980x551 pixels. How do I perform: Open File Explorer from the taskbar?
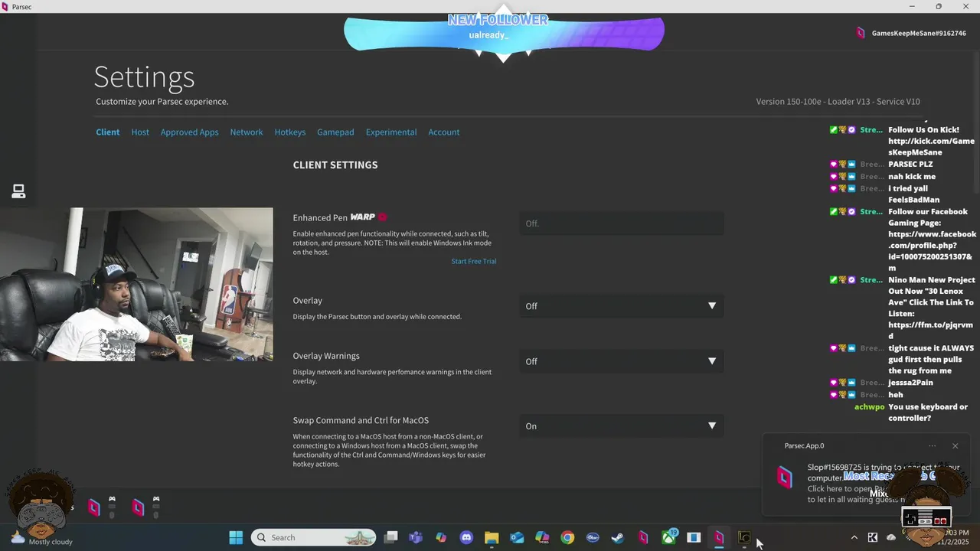tap(492, 537)
